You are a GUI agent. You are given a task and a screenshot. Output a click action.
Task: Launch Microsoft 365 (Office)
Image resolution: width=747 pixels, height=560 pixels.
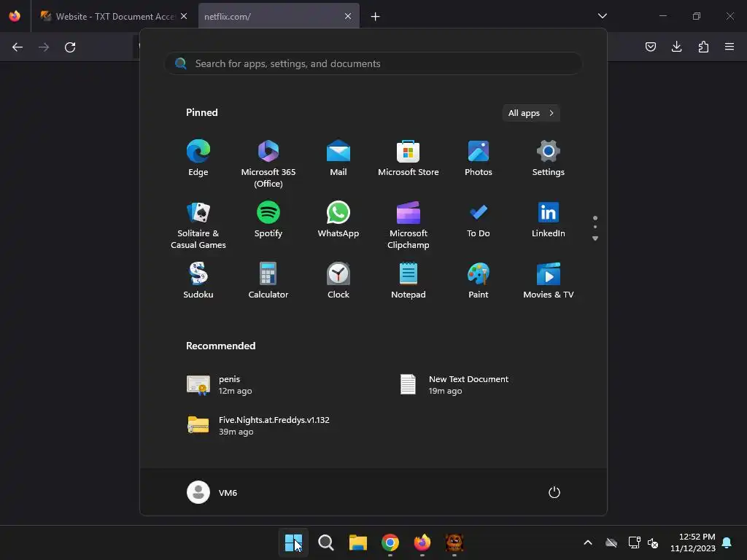268,164
